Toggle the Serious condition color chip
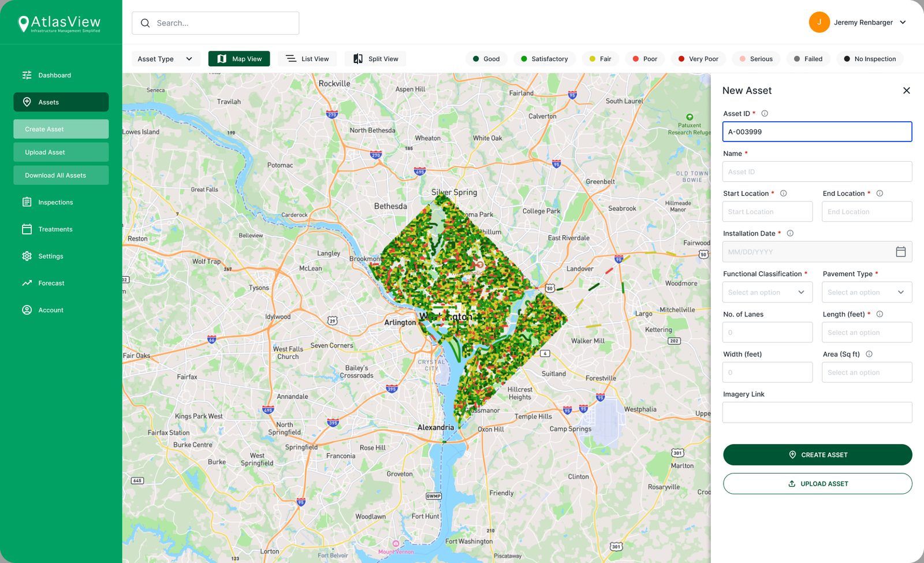 tap(756, 59)
